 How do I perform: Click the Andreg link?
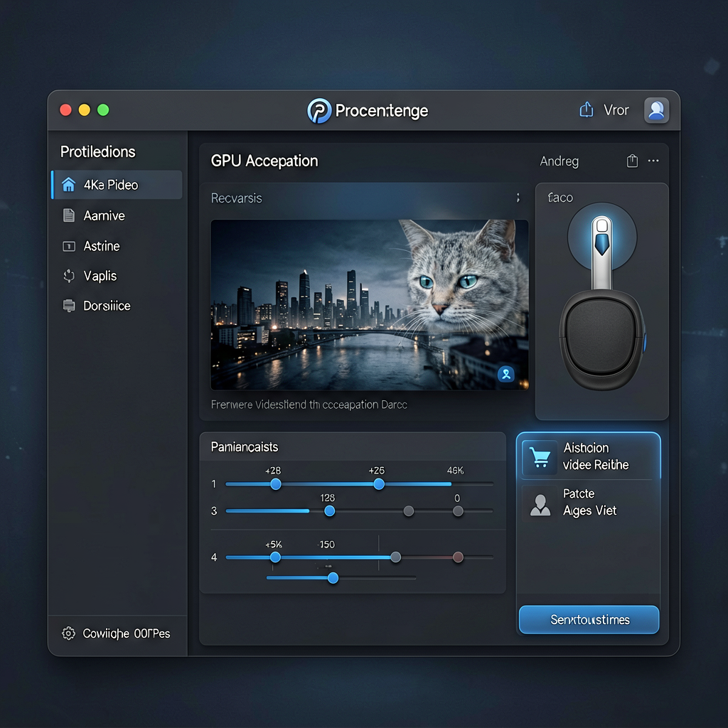point(559,161)
